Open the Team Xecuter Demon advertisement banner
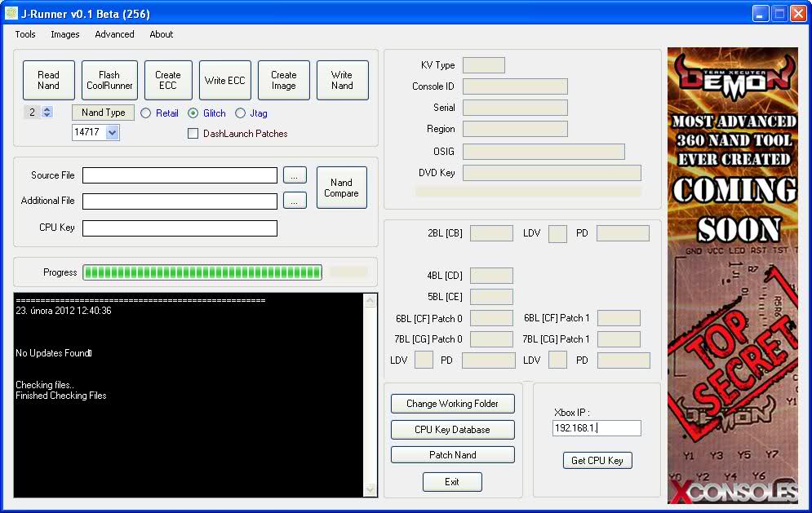 [732, 275]
